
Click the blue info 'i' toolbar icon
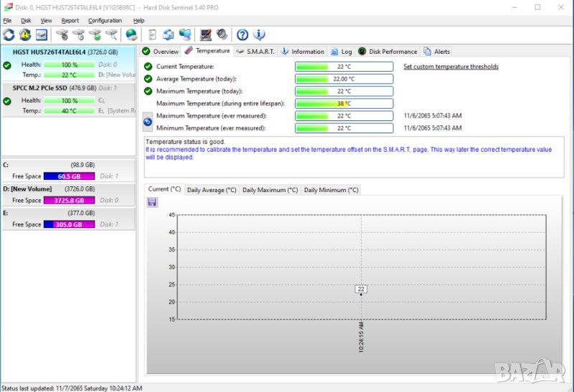[x=259, y=34]
